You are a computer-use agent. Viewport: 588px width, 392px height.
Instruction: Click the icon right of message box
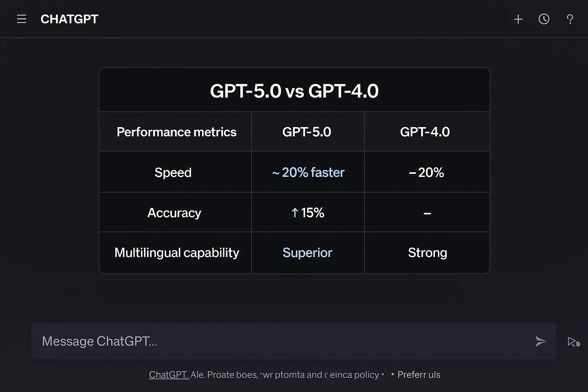(573, 341)
